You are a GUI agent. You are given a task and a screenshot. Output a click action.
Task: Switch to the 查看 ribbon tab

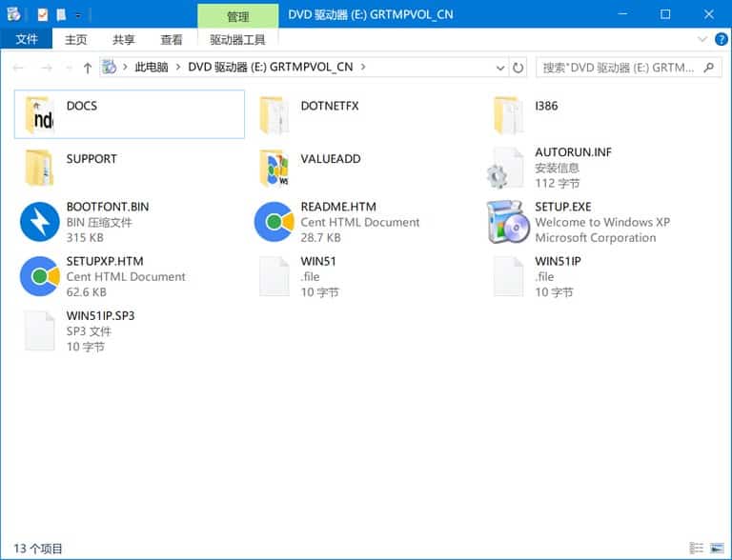coord(172,40)
